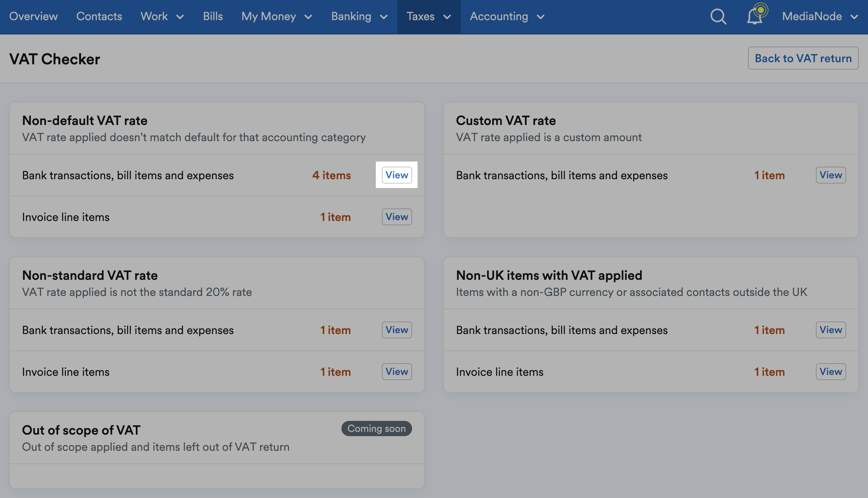Click the Non-standard VAT rate heading
The height and width of the screenshot is (498, 868).
pyautogui.click(x=90, y=275)
